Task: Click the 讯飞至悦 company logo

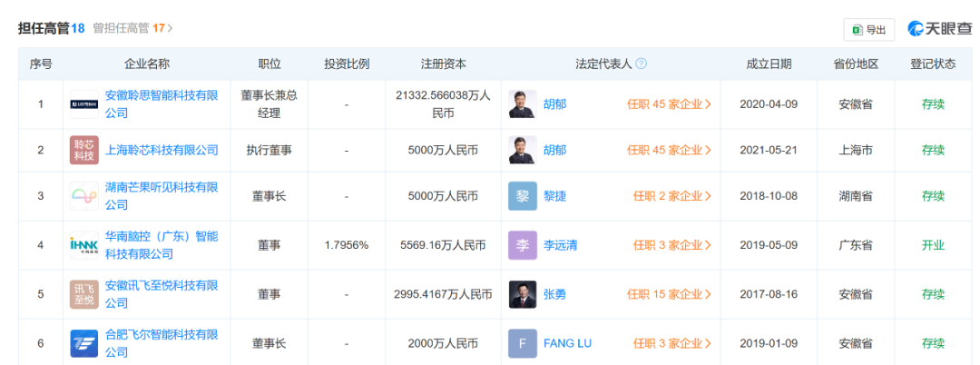Action: (84, 294)
